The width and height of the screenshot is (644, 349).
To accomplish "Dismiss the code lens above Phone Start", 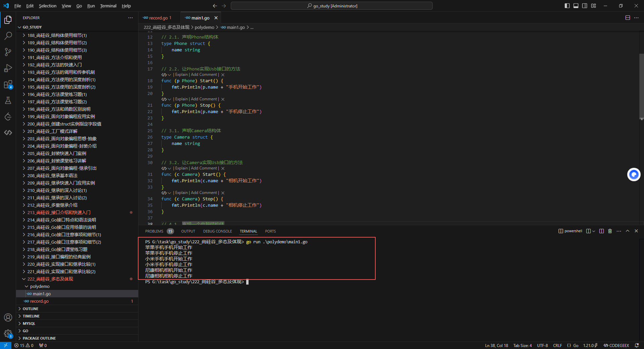I will point(223,75).
